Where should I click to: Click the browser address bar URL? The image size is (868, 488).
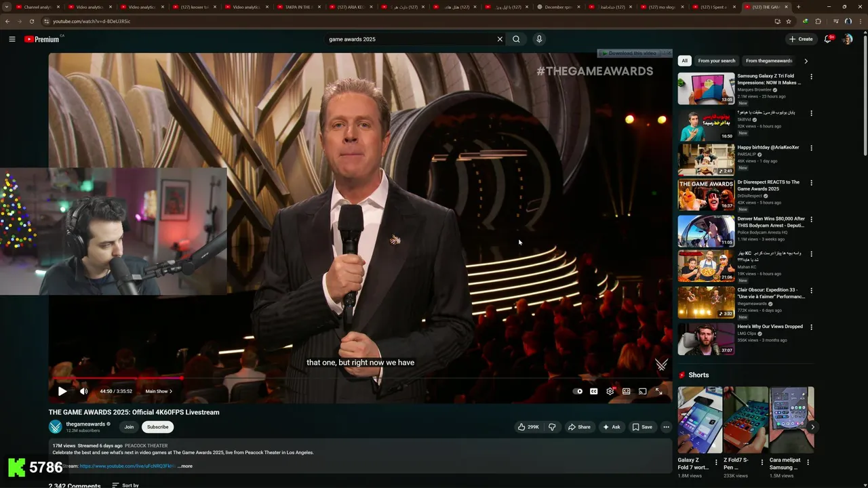tap(92, 21)
